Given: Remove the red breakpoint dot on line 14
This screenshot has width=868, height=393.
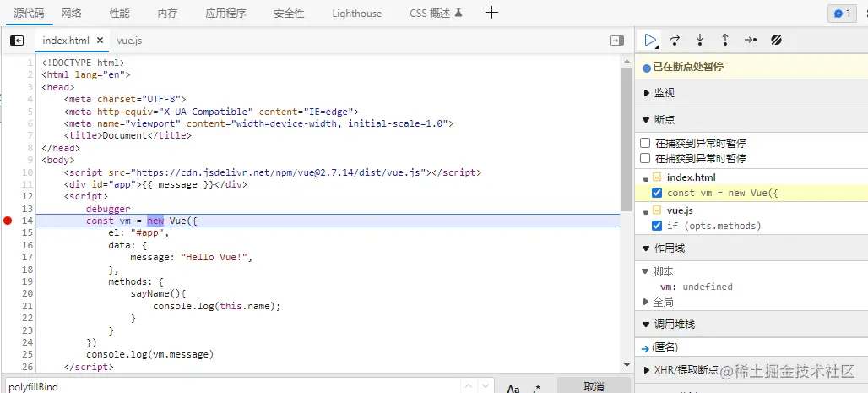Looking at the screenshot, I should [8, 221].
